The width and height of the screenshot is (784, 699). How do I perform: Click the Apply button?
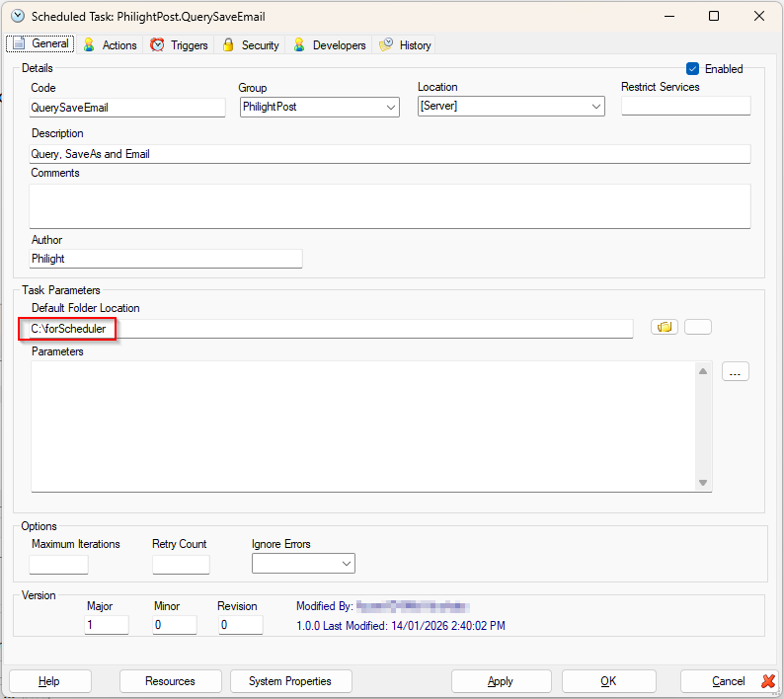501,681
